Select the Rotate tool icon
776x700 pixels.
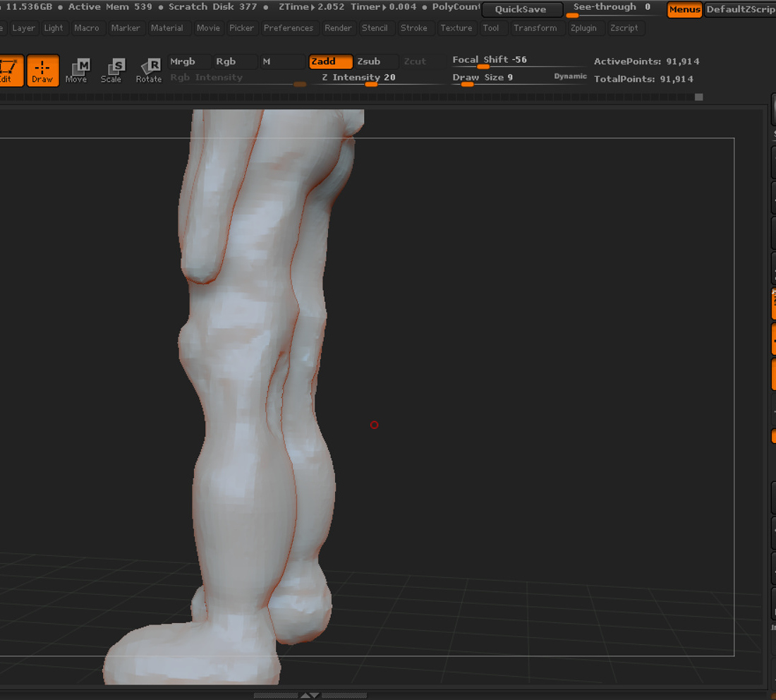148,71
